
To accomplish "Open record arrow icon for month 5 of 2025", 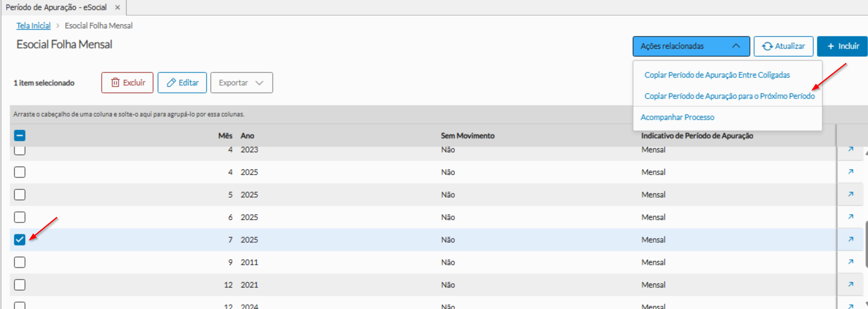I will (x=851, y=194).
